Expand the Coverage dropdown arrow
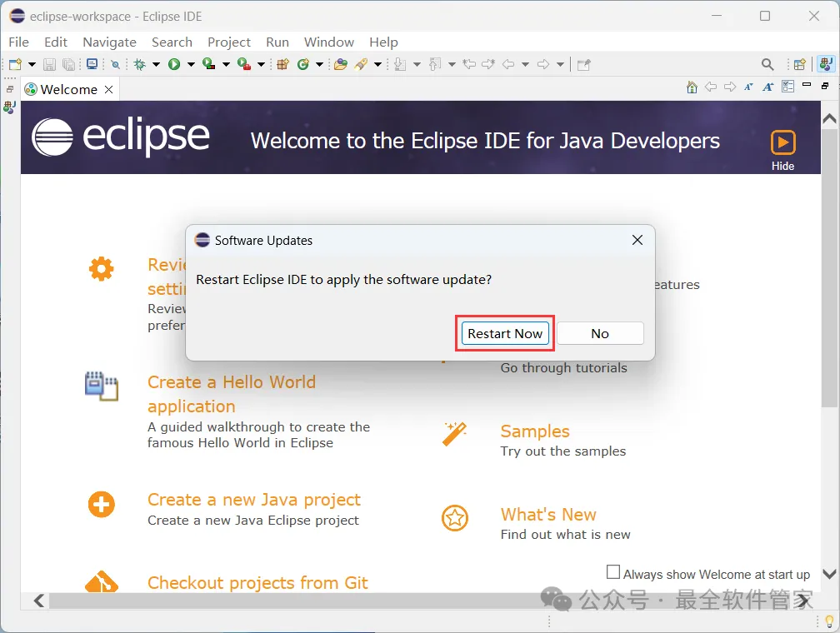This screenshot has width=840, height=633. point(226,65)
